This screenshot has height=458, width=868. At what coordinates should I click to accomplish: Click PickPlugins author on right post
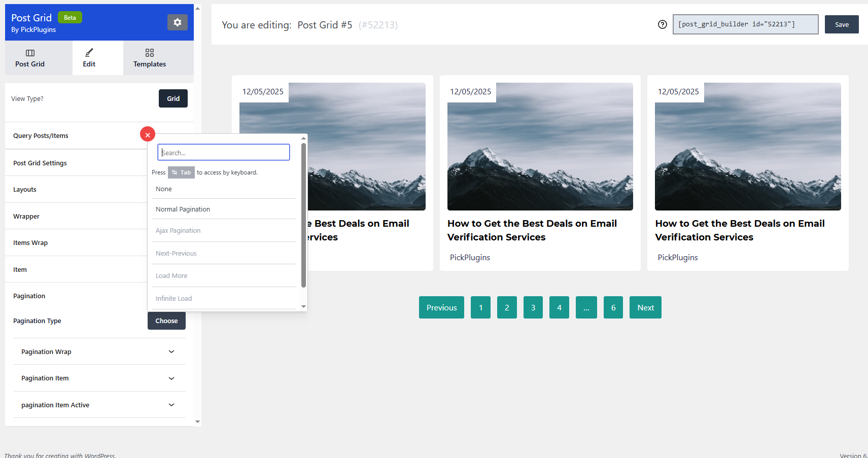coord(678,257)
